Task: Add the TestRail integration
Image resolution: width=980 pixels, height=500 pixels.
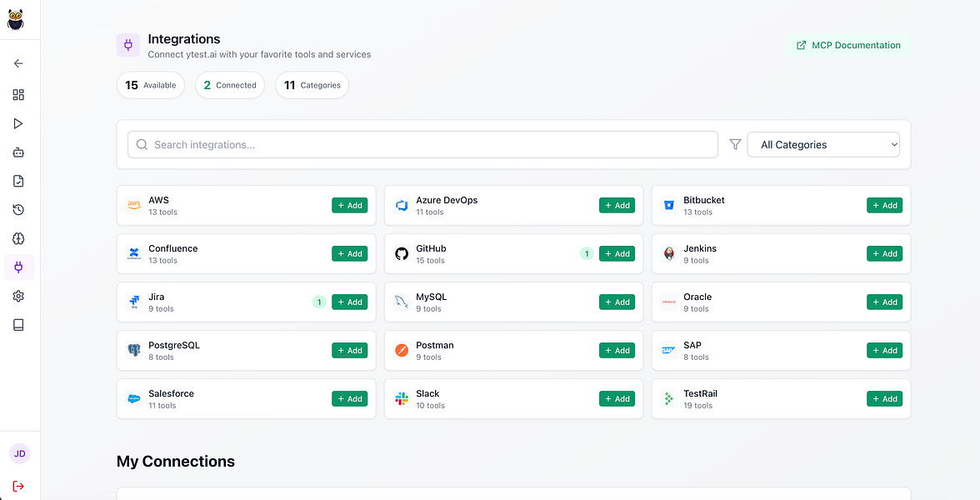Action: click(884, 398)
